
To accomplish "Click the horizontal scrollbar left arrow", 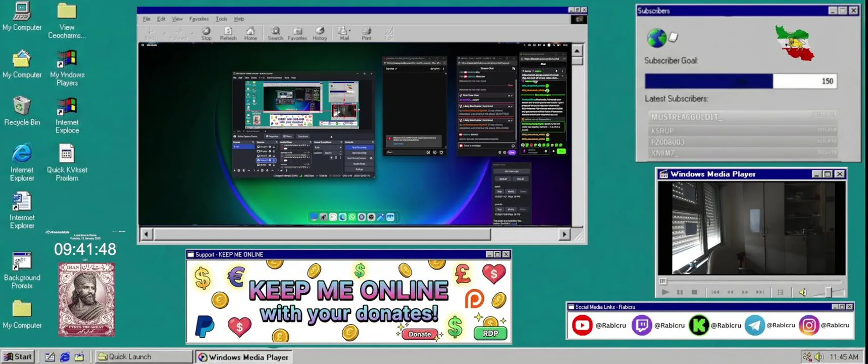I will click(x=146, y=234).
